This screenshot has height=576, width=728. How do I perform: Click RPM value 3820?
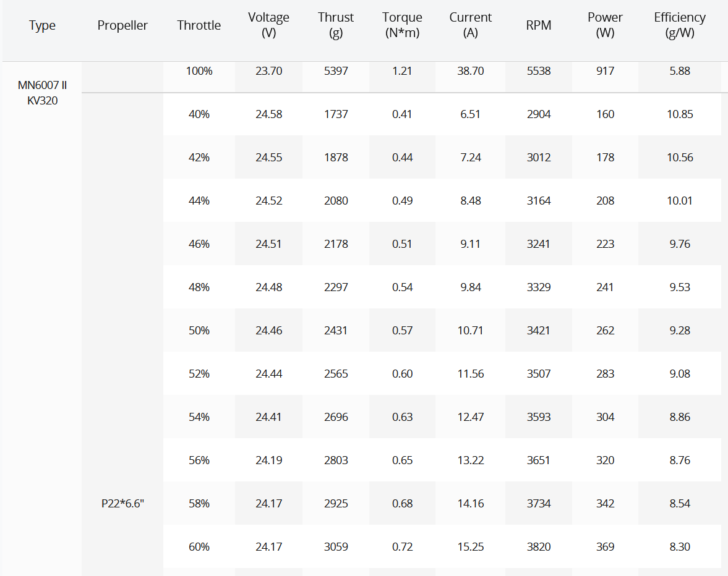point(539,547)
